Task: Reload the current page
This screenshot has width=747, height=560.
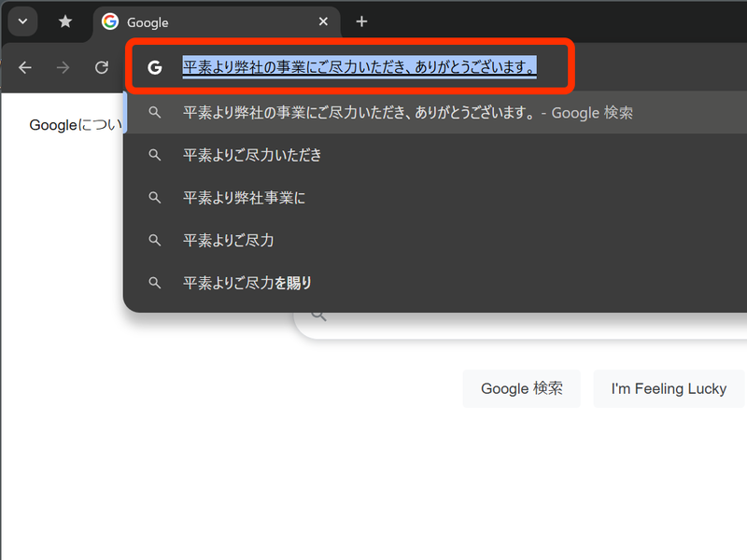Action: (103, 66)
